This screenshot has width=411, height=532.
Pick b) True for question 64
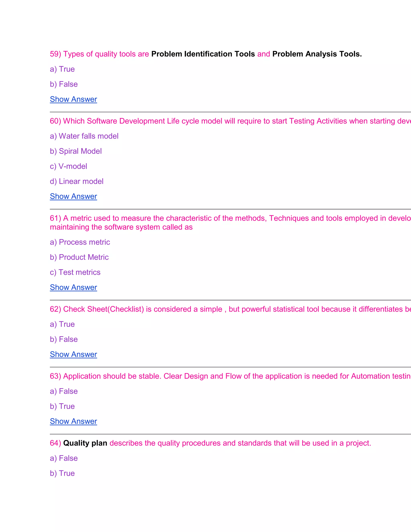(x=62, y=473)
